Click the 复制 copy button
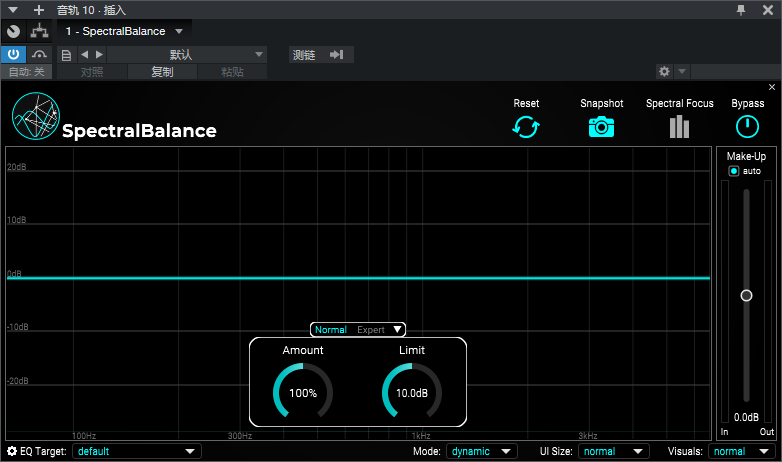Screen dimensions: 782x462 pos(162,72)
